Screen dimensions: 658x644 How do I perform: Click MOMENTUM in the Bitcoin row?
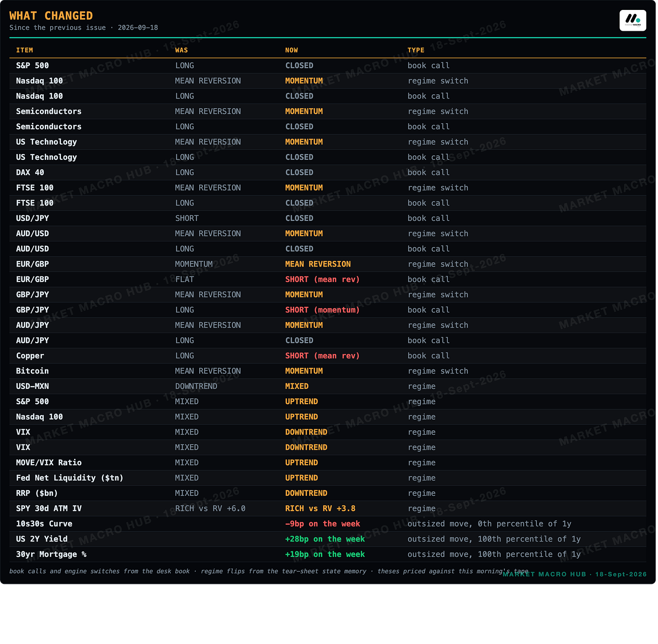tap(304, 371)
